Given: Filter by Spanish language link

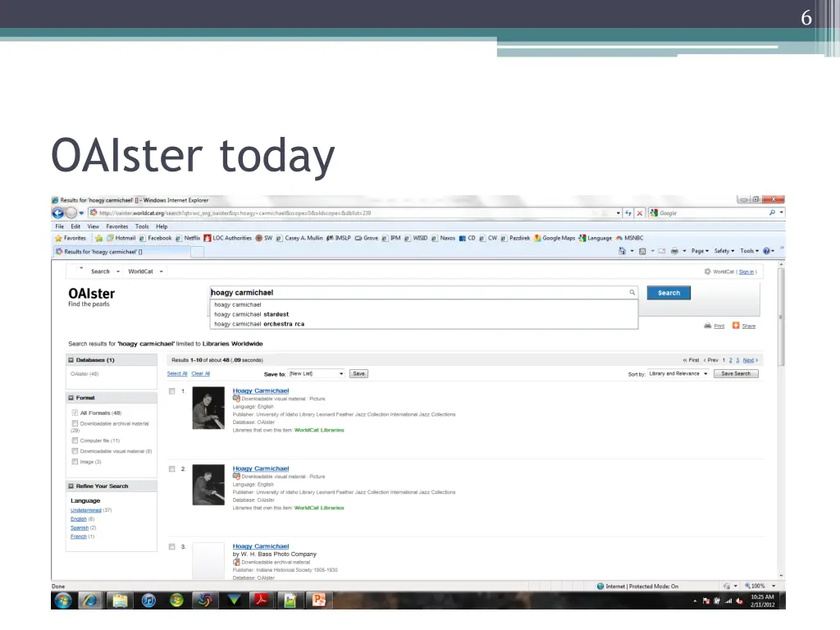Looking at the screenshot, I should 80,527.
